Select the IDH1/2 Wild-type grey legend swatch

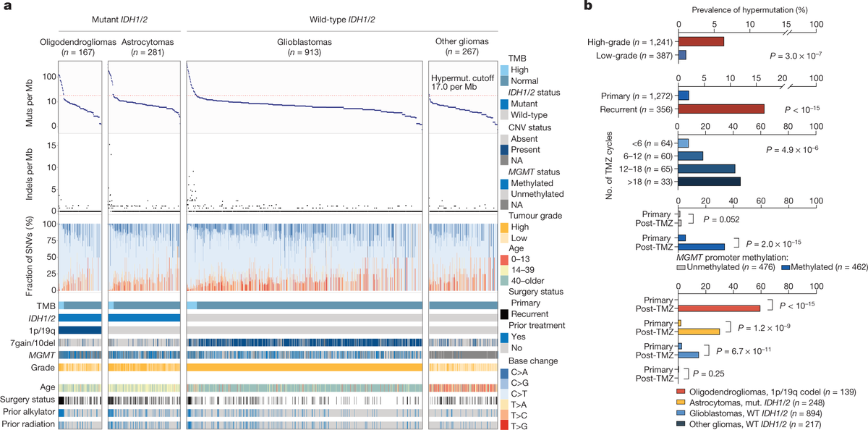(504, 115)
